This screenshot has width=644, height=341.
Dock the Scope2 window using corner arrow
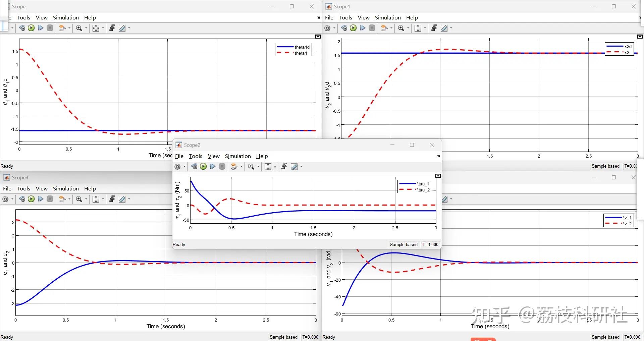(438, 156)
